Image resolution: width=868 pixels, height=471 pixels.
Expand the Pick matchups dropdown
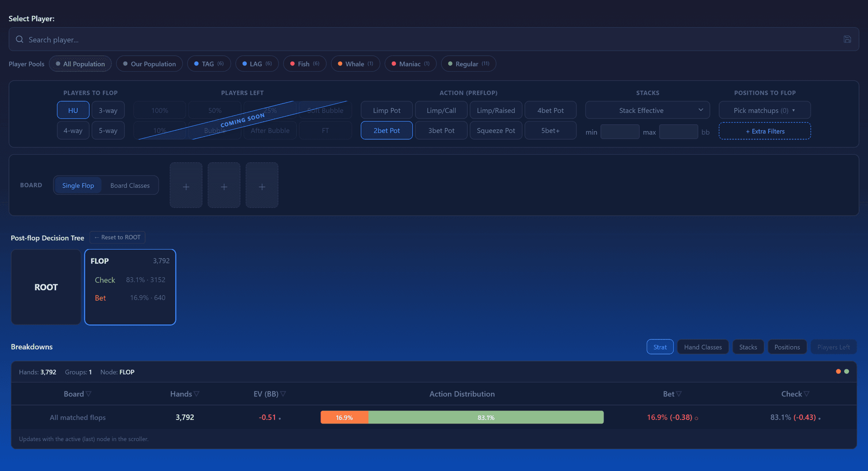764,110
